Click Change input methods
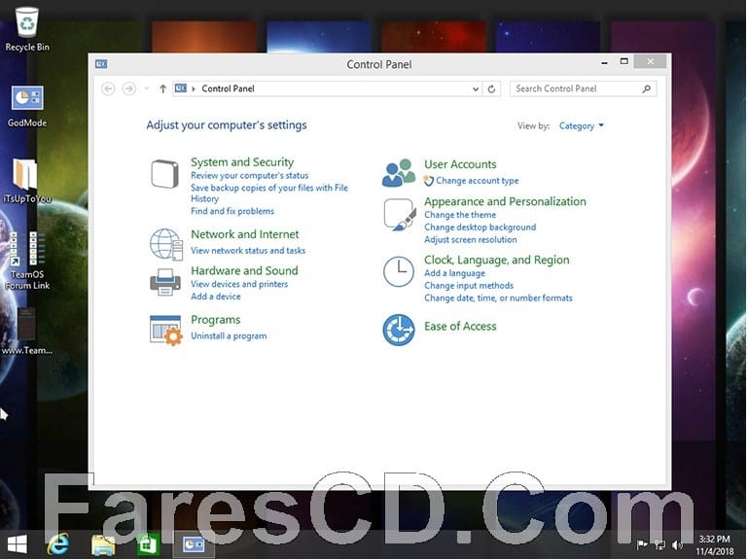The height and width of the screenshot is (560, 748). tap(469, 286)
